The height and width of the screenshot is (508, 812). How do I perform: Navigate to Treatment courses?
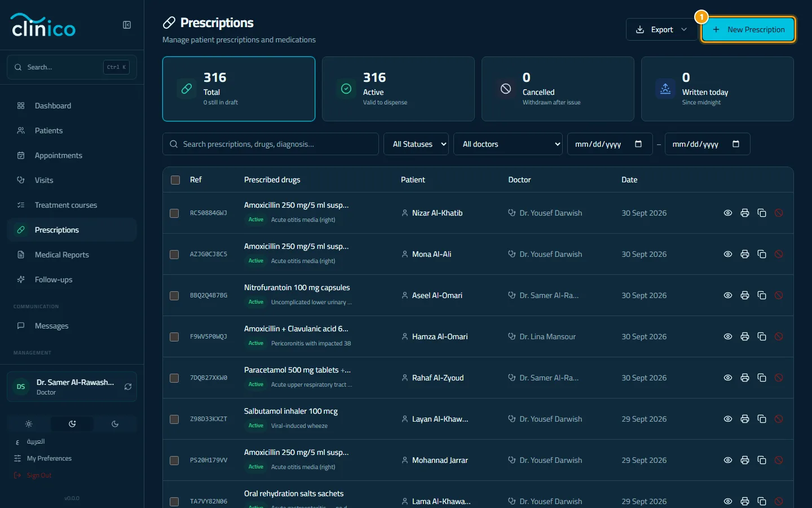coord(72,205)
